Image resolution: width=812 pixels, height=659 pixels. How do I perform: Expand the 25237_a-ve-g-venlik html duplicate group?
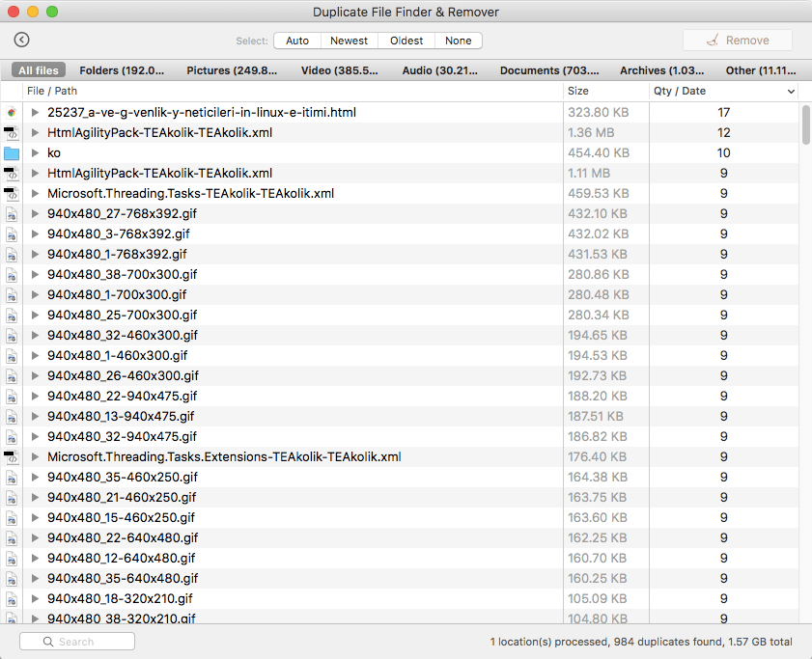(x=35, y=112)
